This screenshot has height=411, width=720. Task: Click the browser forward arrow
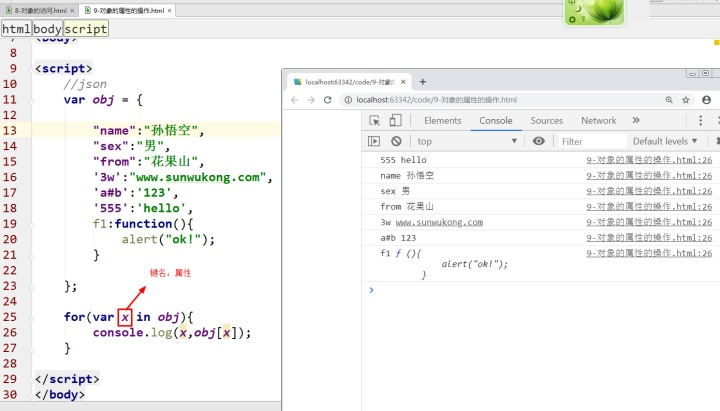(311, 100)
